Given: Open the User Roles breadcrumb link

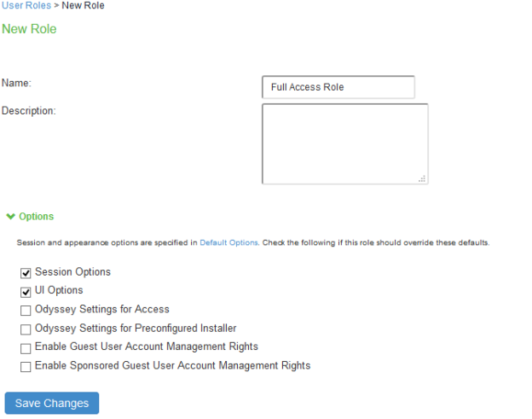Looking at the screenshot, I should click(26, 5).
